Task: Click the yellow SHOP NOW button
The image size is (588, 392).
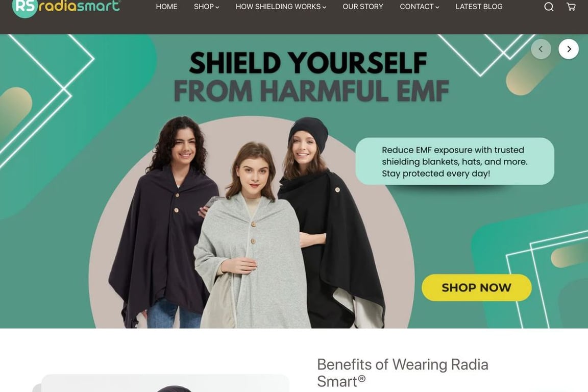Action: 476,288
